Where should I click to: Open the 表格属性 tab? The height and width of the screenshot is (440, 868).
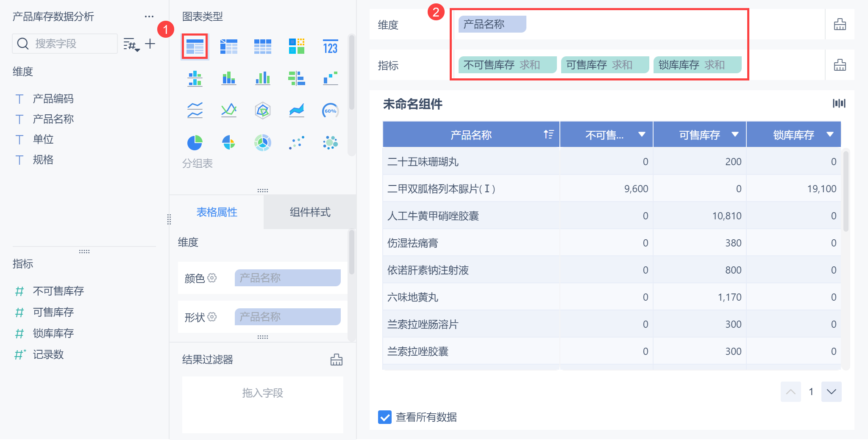(217, 212)
